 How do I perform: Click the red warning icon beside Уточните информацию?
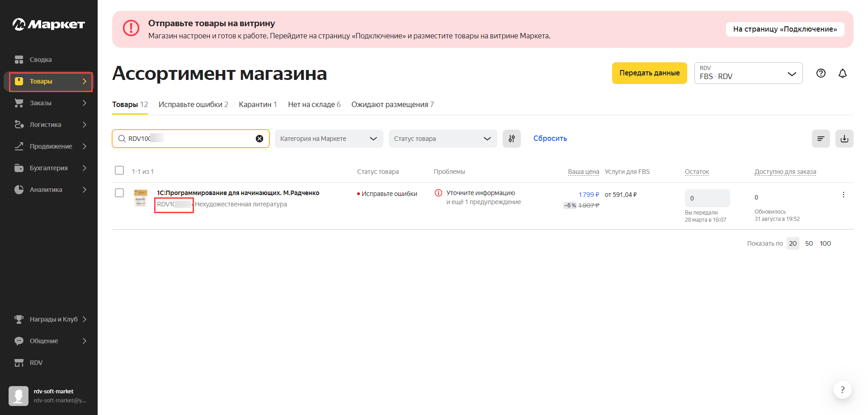439,193
